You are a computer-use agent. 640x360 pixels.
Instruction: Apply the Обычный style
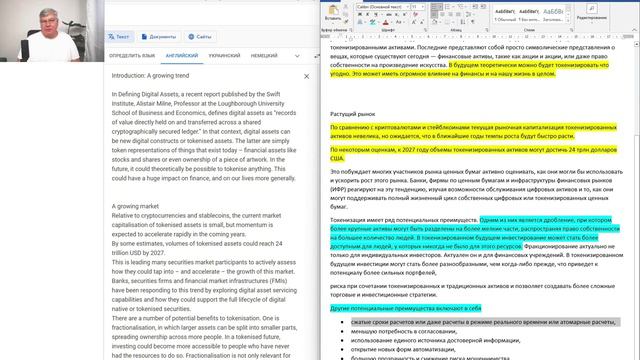[x=505, y=15]
